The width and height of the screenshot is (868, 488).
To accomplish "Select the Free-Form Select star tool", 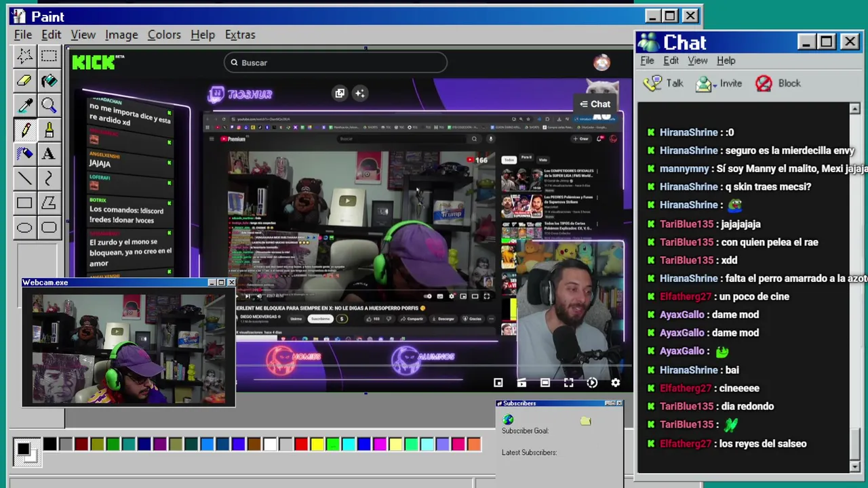I will point(24,56).
